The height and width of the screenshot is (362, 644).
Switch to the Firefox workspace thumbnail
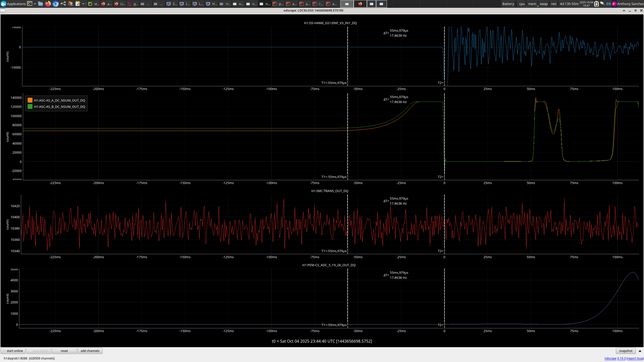360,4
